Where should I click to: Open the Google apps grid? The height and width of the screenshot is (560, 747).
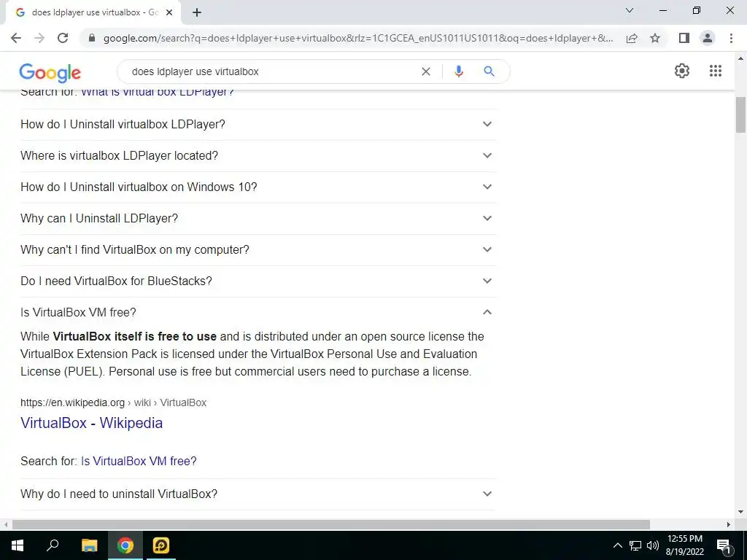click(x=716, y=71)
